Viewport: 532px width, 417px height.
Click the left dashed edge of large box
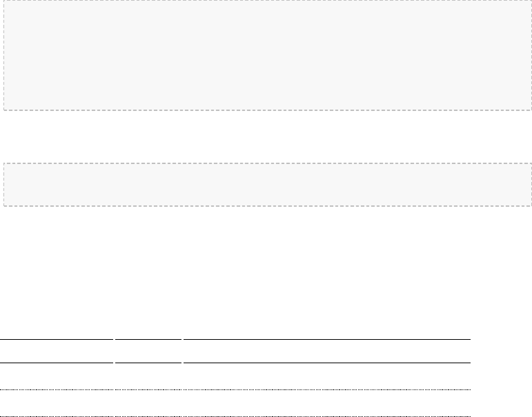pyautogui.click(x=3, y=55)
